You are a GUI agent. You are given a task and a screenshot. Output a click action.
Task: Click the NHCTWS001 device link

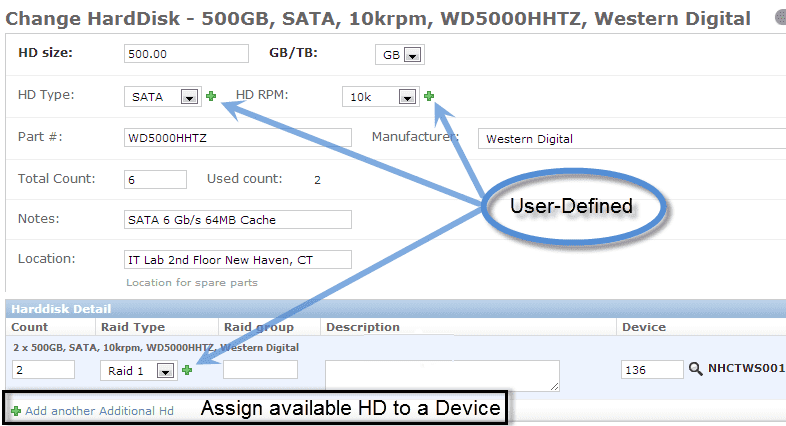746,368
